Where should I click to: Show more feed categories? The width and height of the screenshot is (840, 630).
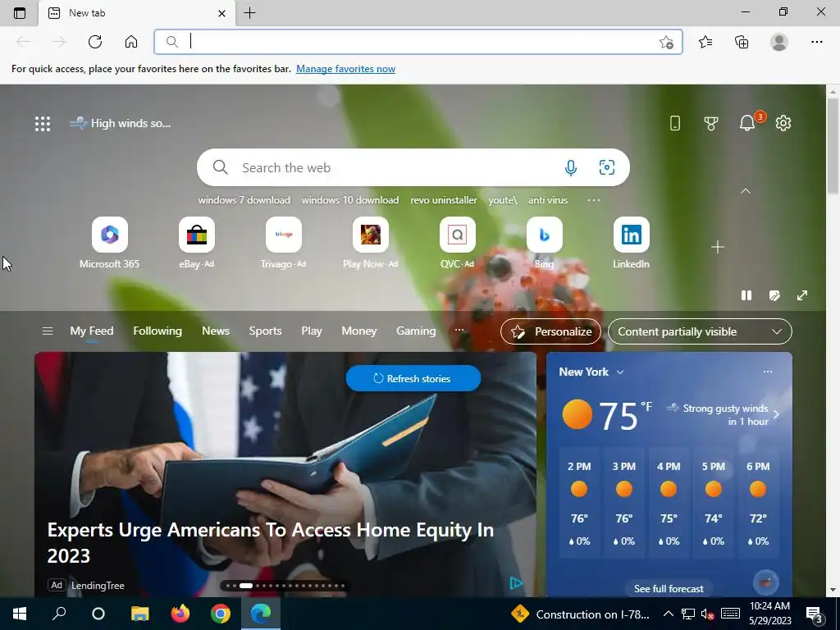coord(459,331)
